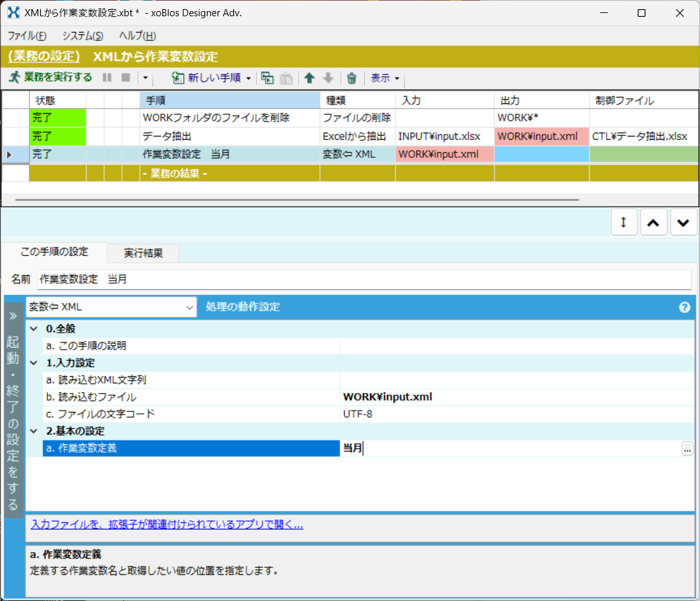The height and width of the screenshot is (601, 700).
Task: Click the 出力 column header
Action: pyautogui.click(x=542, y=101)
